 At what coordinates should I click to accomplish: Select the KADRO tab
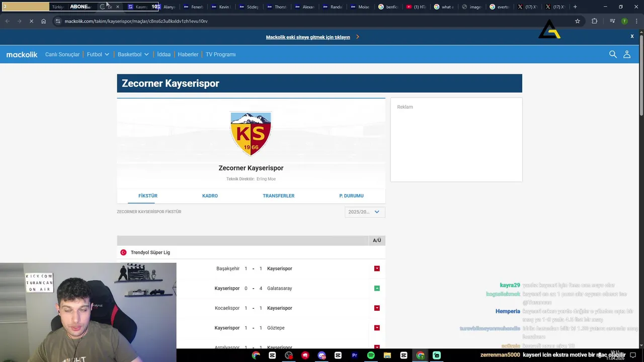(210, 196)
